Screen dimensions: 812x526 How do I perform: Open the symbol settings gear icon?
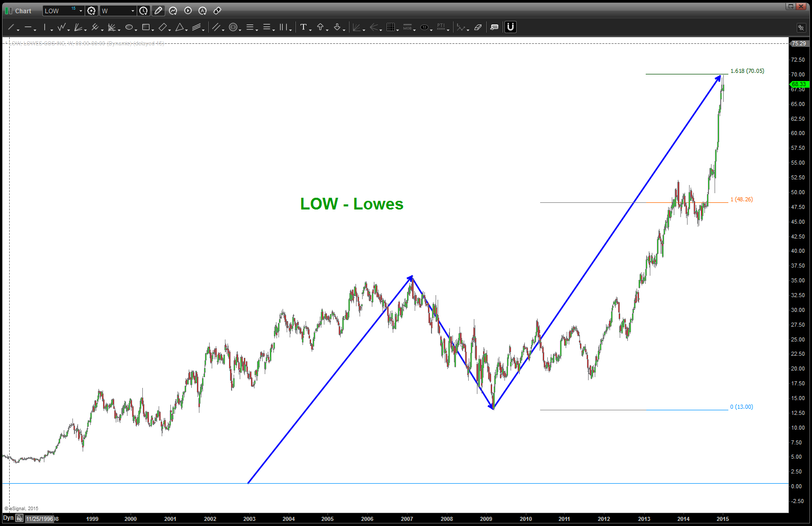(91, 11)
